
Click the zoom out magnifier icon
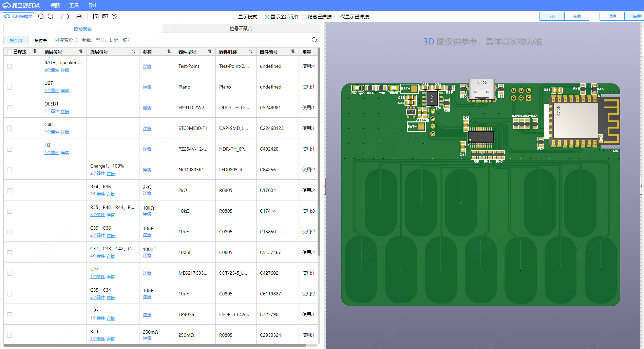click(51, 16)
